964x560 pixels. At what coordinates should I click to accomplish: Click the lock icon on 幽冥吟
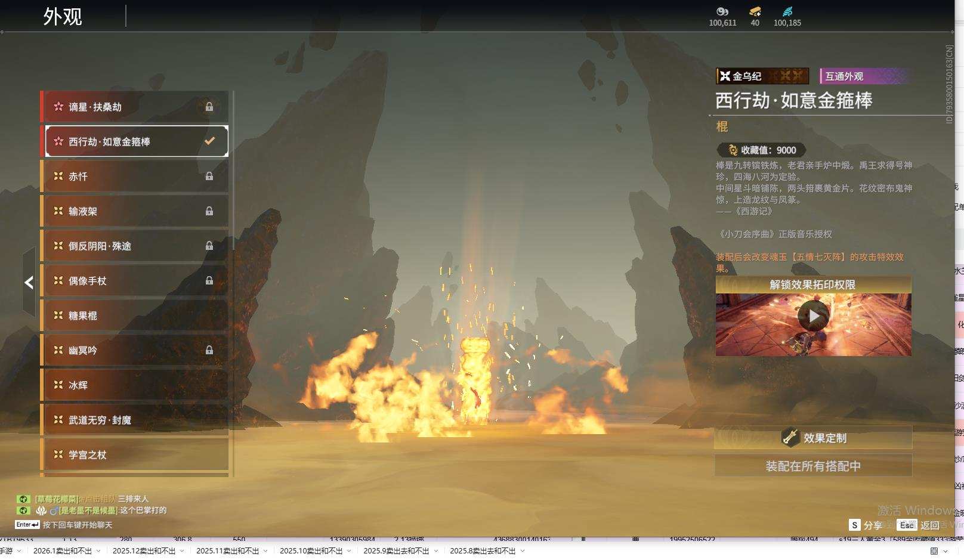(209, 350)
